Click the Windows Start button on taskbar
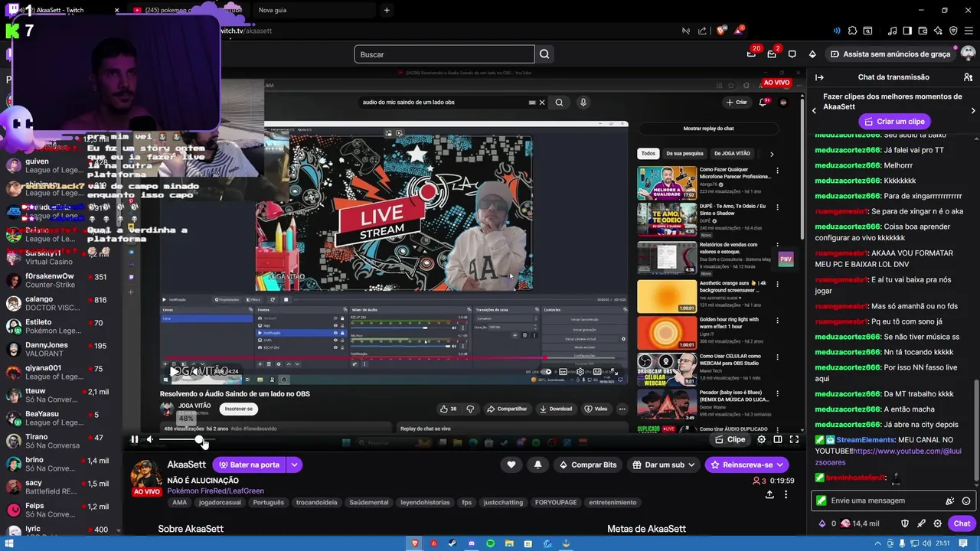 [10, 543]
